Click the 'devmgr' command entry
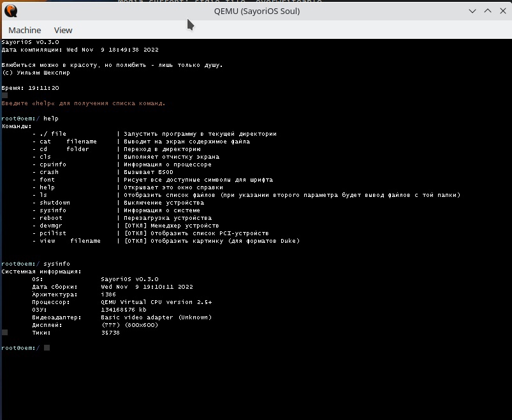The width and height of the screenshot is (512, 420). pyautogui.click(x=50, y=226)
